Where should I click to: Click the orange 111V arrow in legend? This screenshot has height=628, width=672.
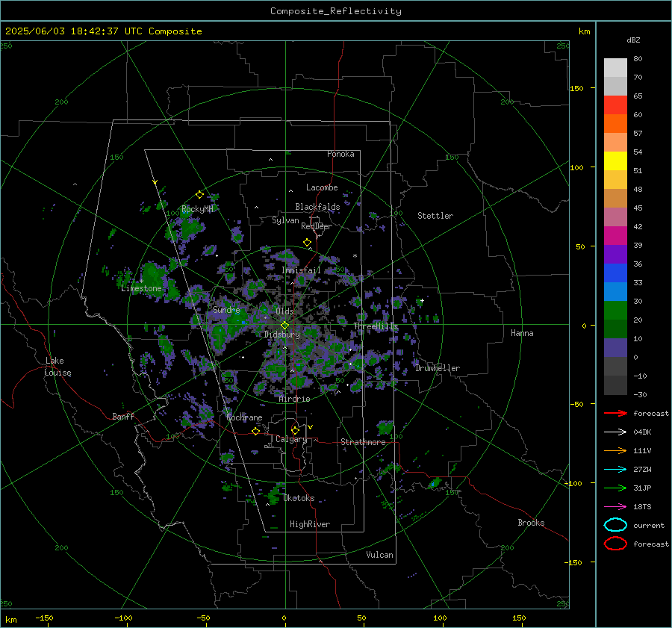tap(615, 450)
